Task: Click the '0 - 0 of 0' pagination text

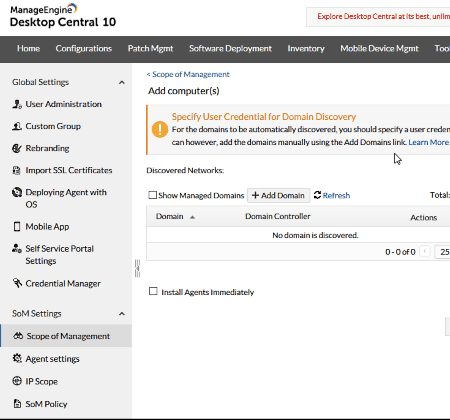Action: tap(400, 252)
